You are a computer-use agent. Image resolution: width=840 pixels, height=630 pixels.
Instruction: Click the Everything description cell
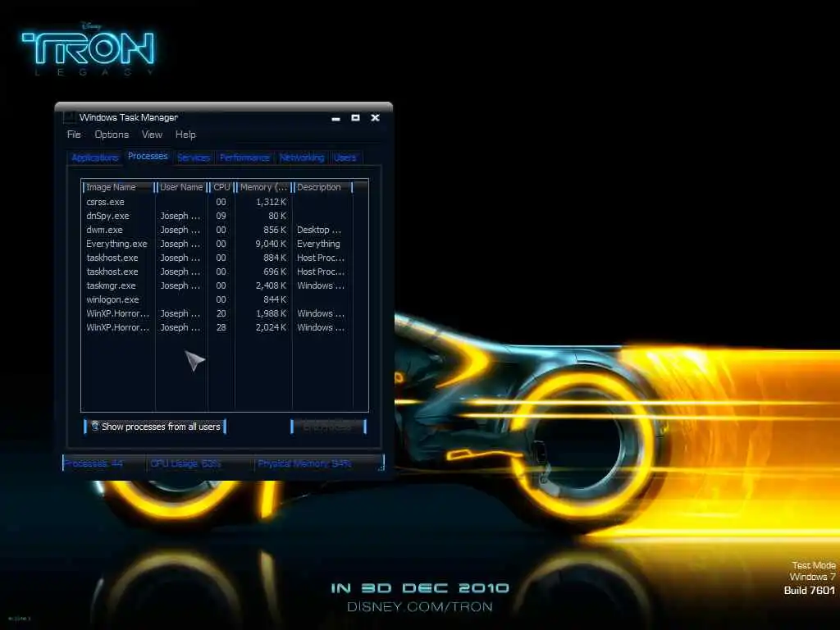pos(318,244)
